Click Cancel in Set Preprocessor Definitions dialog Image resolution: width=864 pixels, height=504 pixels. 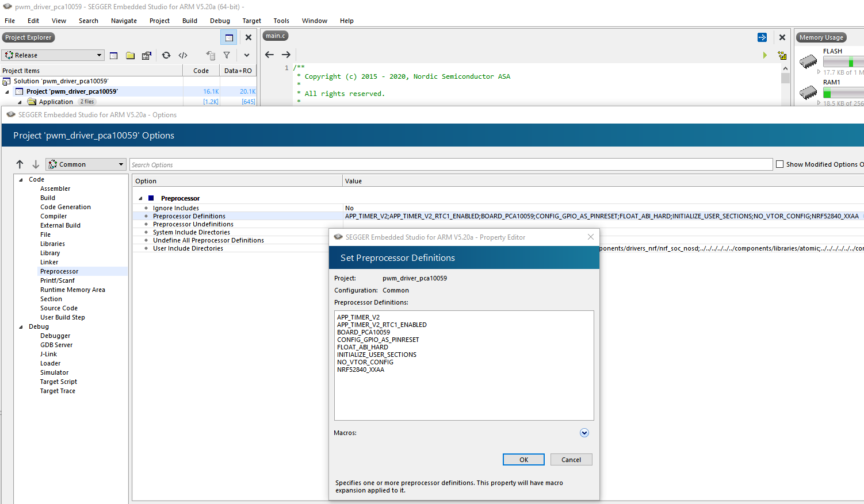[x=571, y=460]
